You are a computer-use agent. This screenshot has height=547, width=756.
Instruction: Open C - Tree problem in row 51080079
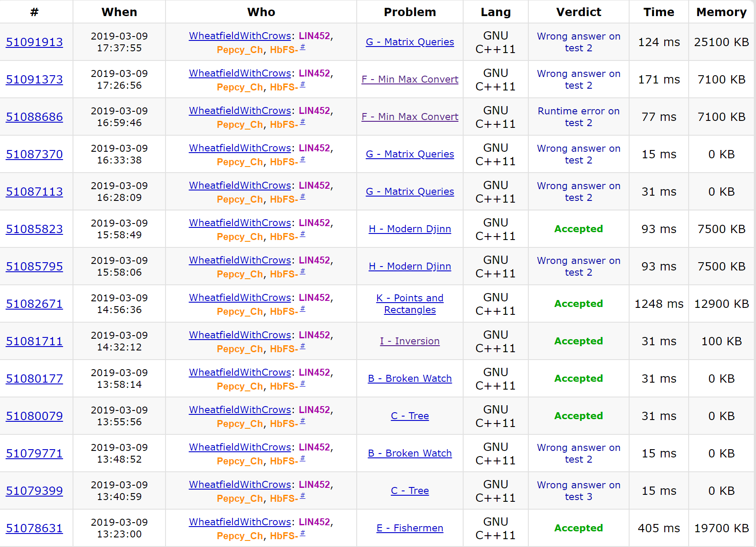tap(410, 416)
